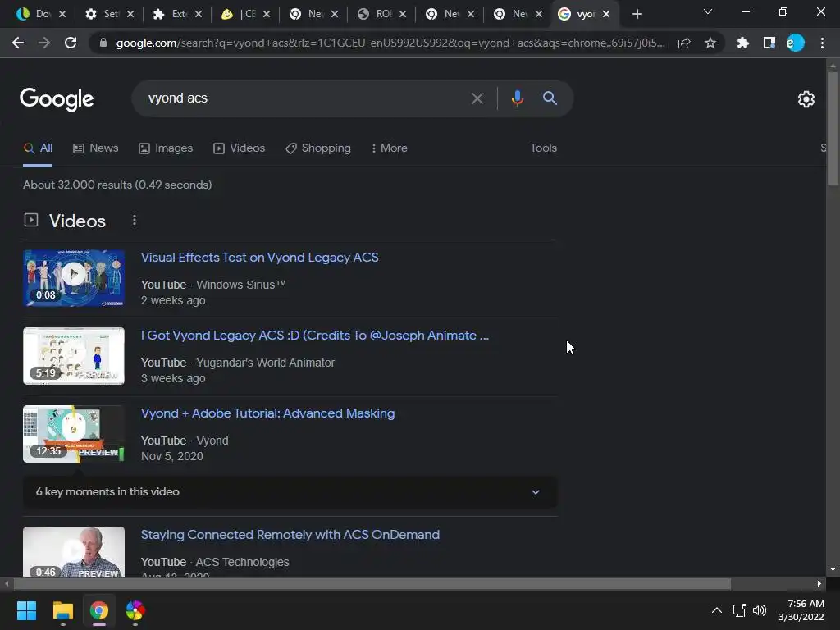Image resolution: width=840 pixels, height=630 pixels.
Task: Click the 0:46 video thumbnail
Action: [74, 552]
